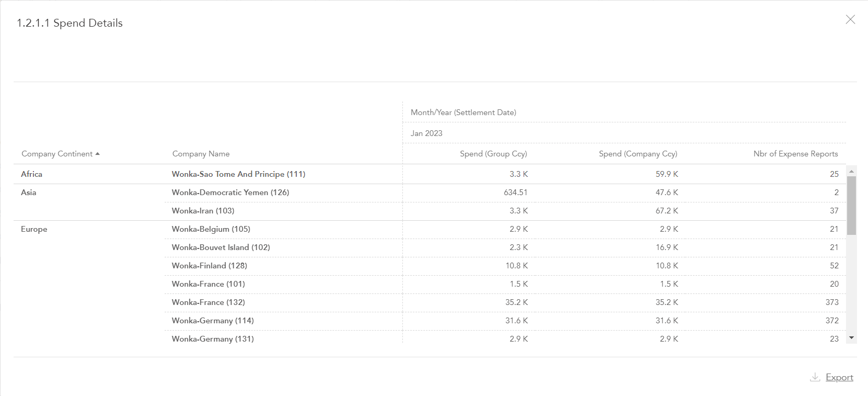Click the Spend (Company Ccy) column header
The image size is (868, 396).
[638, 154]
